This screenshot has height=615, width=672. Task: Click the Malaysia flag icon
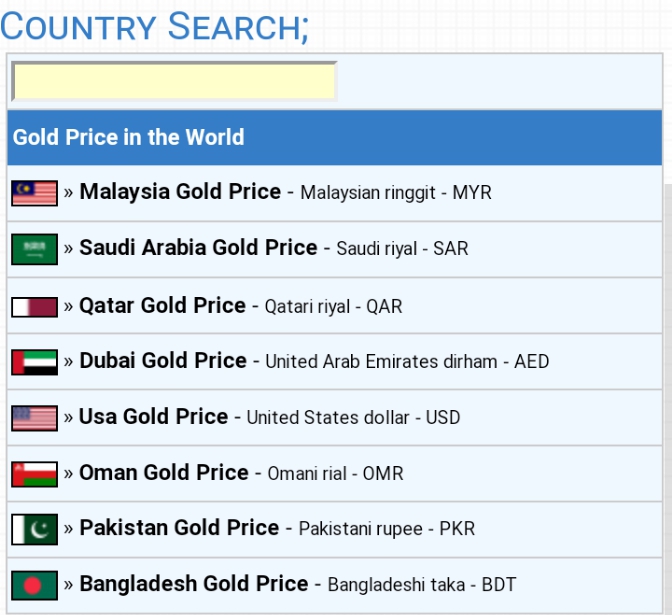[x=34, y=193]
